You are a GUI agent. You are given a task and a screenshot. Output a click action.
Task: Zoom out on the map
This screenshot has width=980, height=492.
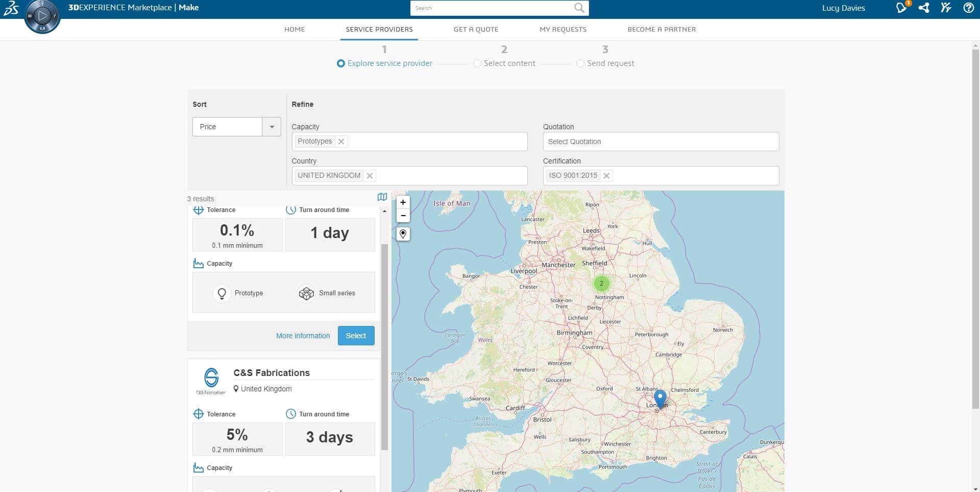[403, 216]
